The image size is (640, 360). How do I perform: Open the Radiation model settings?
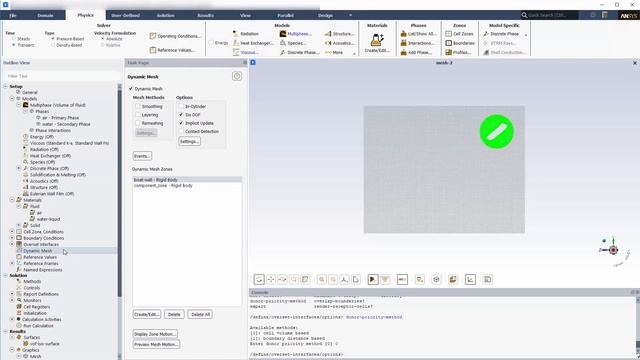(x=246, y=34)
